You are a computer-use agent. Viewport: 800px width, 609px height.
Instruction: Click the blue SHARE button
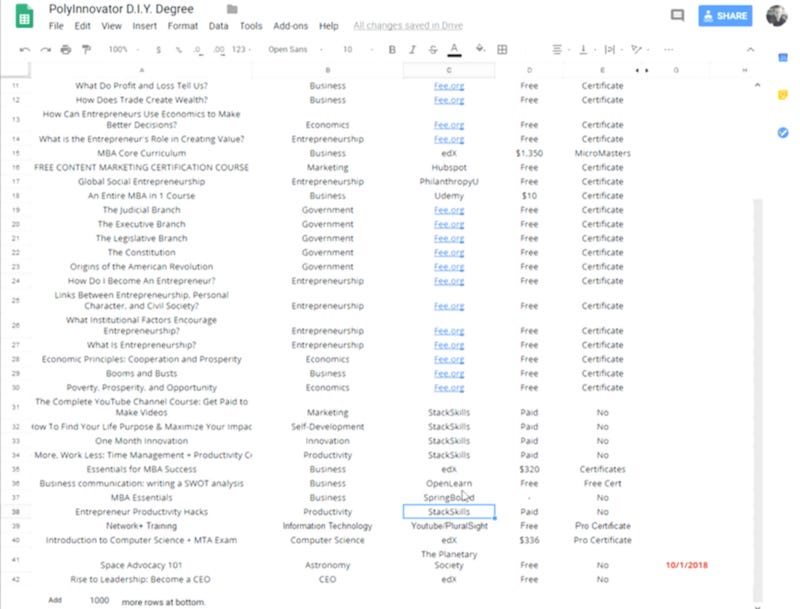pos(725,16)
